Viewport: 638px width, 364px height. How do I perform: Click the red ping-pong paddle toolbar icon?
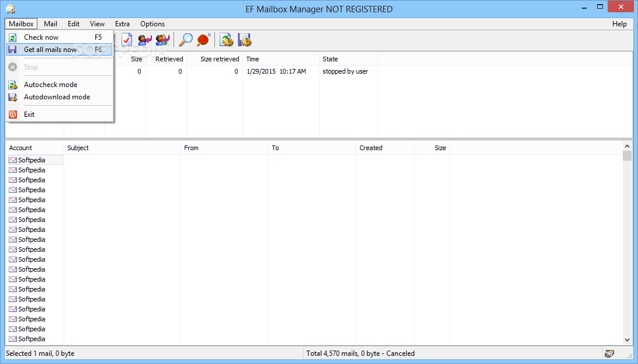(204, 40)
